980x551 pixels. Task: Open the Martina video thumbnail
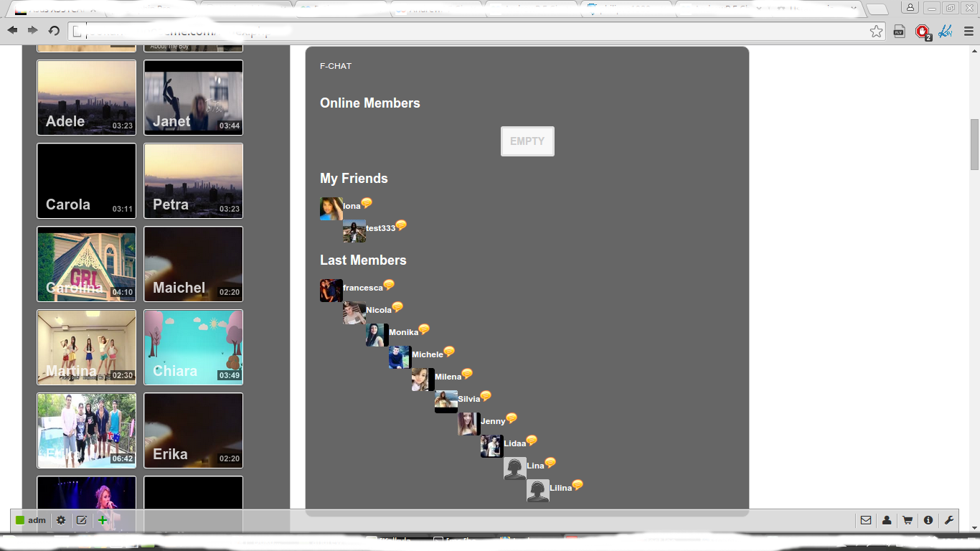86,347
